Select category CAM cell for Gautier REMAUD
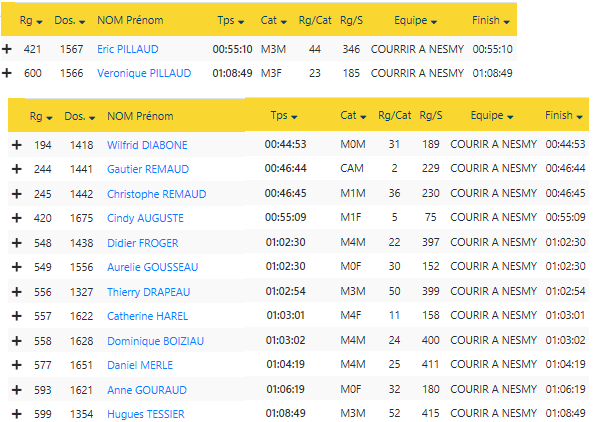Image resolution: width=598 pixels, height=422 pixels. point(352,168)
